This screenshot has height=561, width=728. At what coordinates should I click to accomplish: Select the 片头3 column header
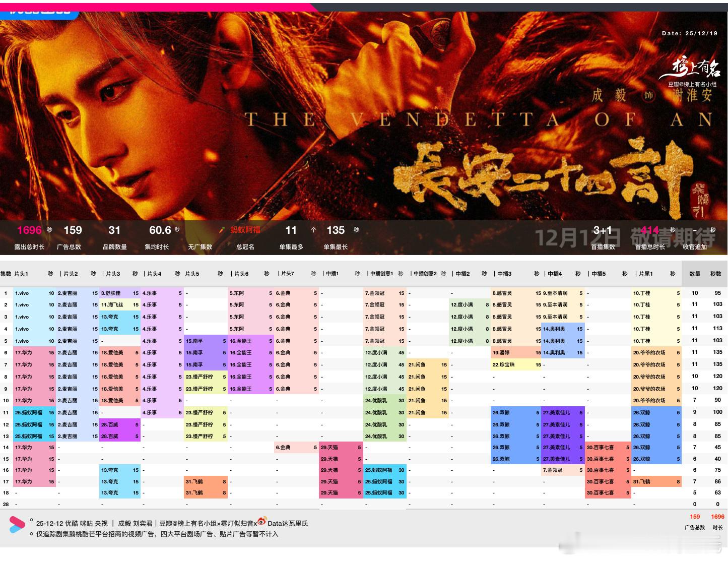click(113, 274)
